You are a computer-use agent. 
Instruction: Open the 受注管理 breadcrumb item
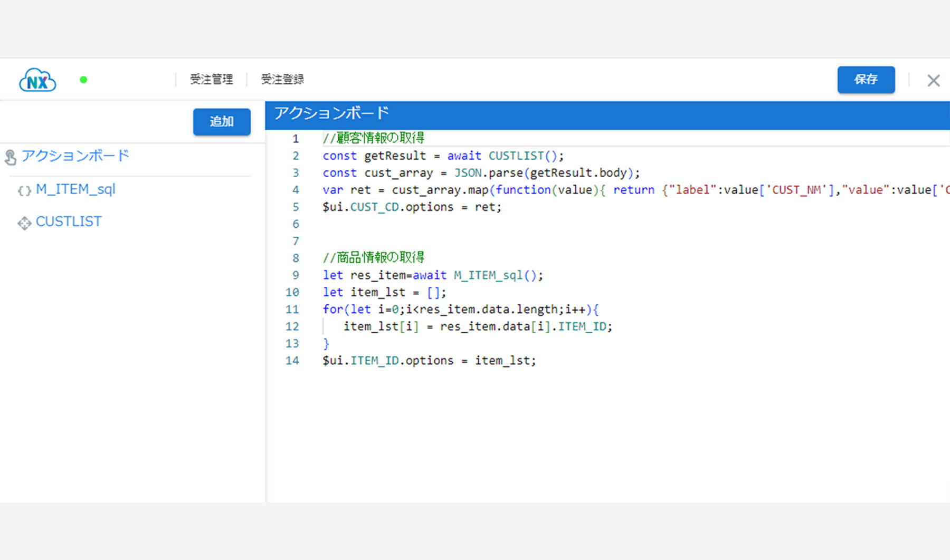point(211,80)
